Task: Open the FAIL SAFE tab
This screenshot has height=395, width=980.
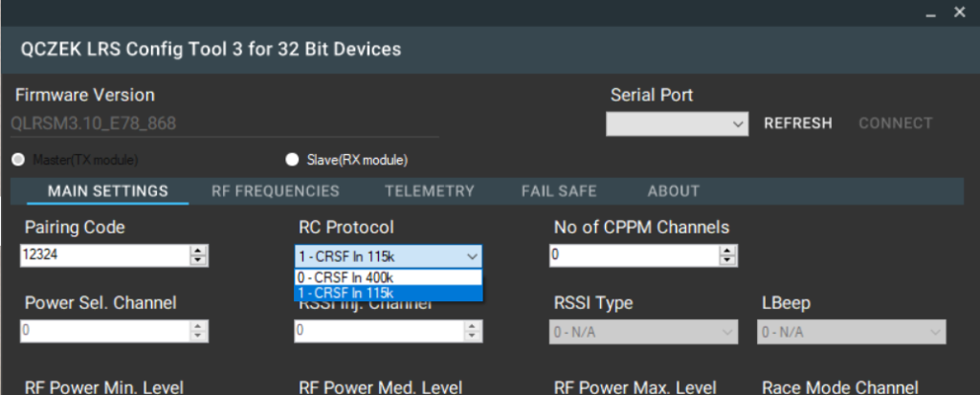Action: point(559,191)
